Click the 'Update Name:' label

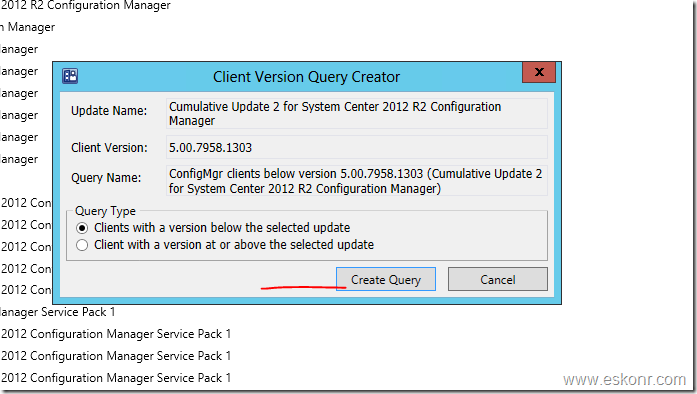pos(109,110)
